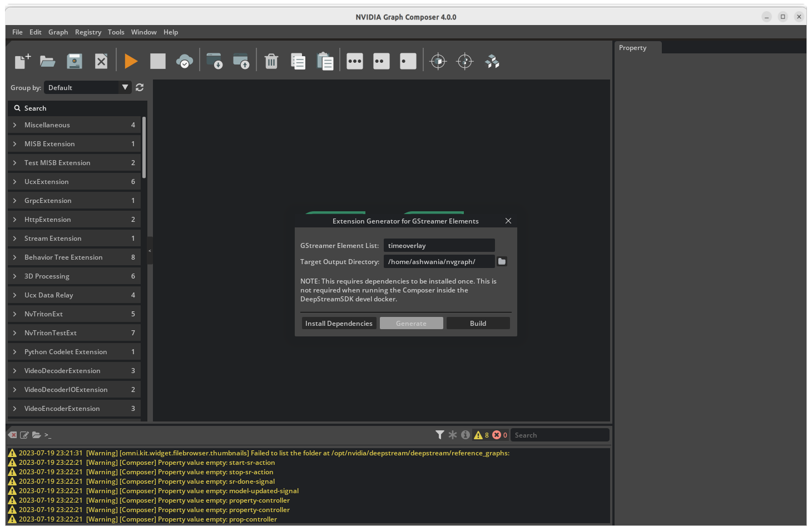Click the Target Output Directory input field
812x531 pixels.
439,261
